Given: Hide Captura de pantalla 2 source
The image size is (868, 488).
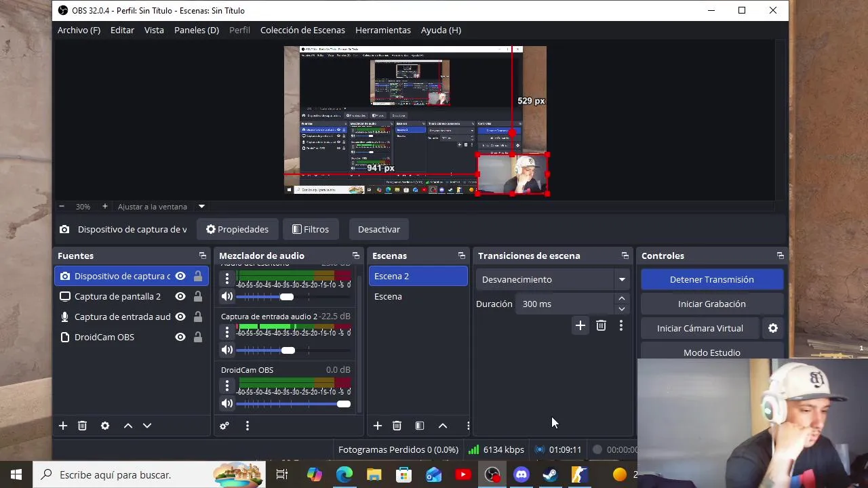Looking at the screenshot, I should [180, 296].
